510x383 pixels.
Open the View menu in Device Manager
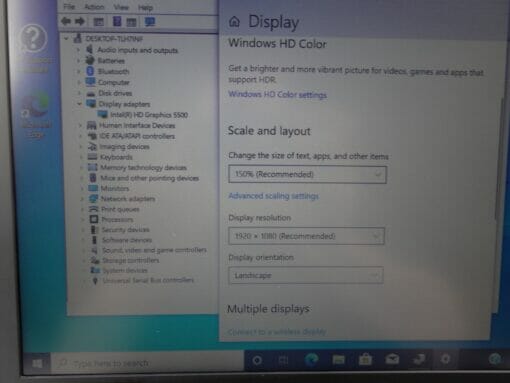tap(121, 7)
